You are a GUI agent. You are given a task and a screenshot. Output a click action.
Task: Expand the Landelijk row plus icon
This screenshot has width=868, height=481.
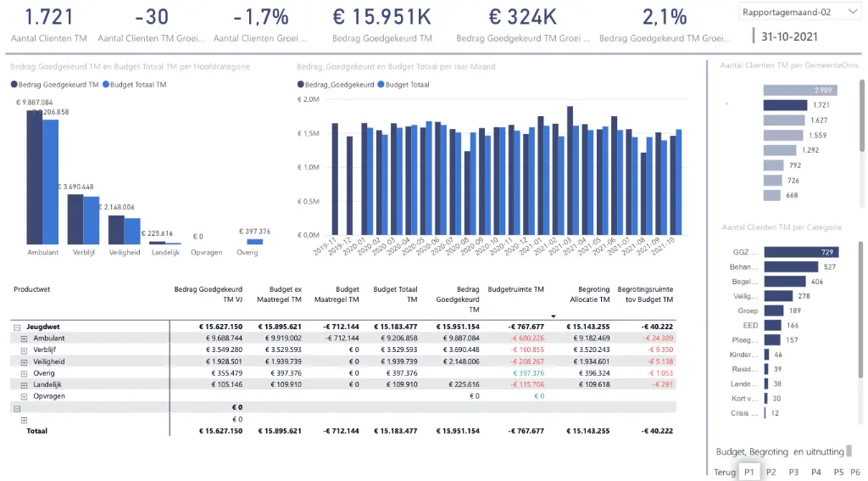point(24,385)
